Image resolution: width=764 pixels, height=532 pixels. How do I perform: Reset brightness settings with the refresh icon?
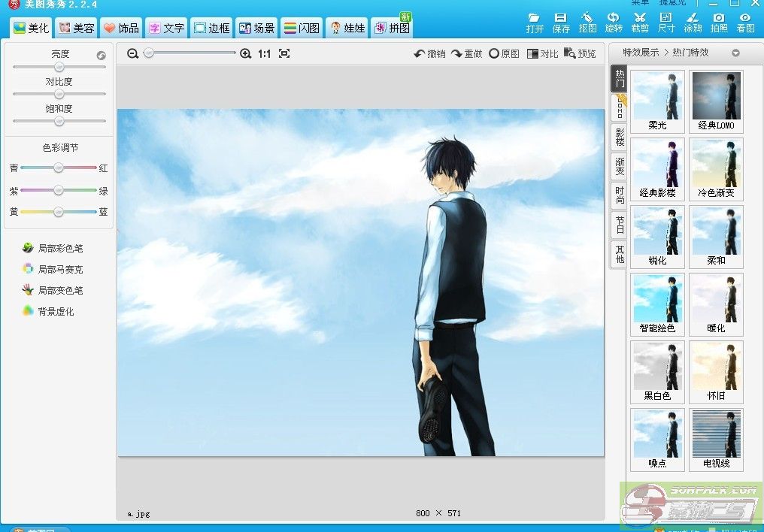click(x=102, y=56)
